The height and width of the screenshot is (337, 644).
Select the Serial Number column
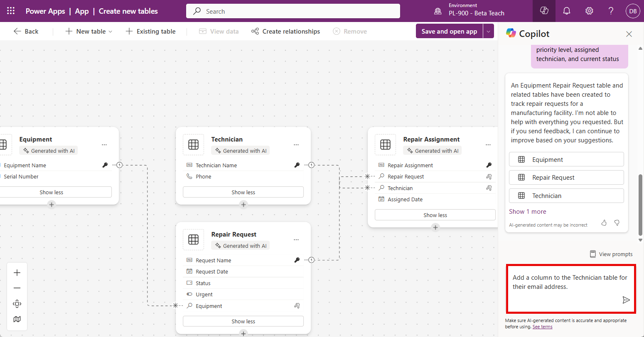tap(56, 176)
